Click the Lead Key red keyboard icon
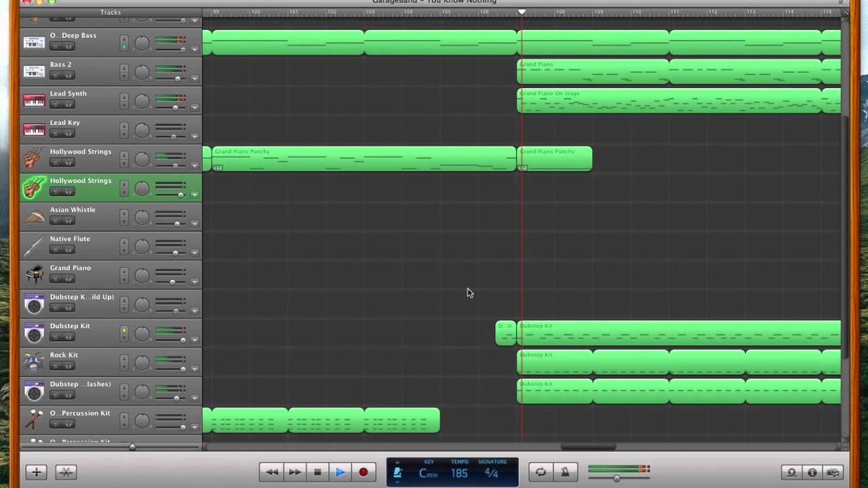The height and width of the screenshot is (488, 868). tap(34, 130)
